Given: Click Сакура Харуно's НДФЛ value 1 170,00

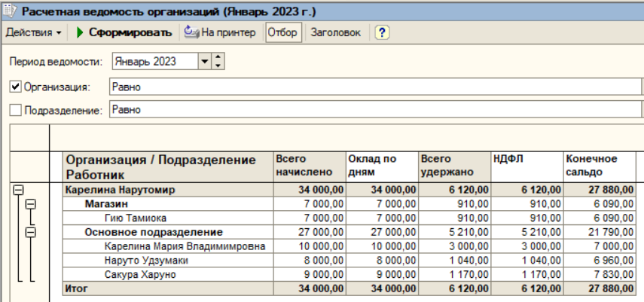Looking at the screenshot, I should (527, 274).
